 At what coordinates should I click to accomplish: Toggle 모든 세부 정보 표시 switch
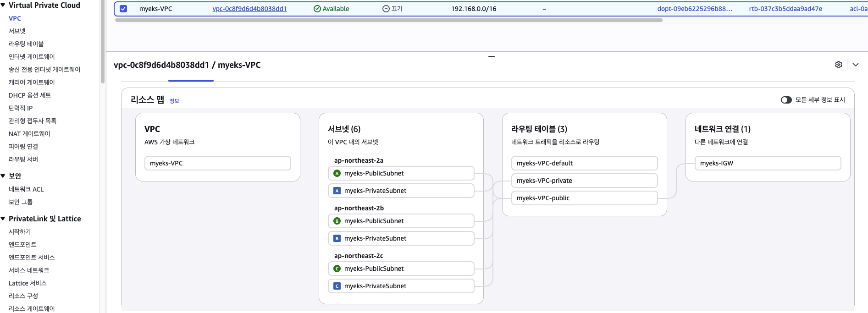[x=786, y=100]
